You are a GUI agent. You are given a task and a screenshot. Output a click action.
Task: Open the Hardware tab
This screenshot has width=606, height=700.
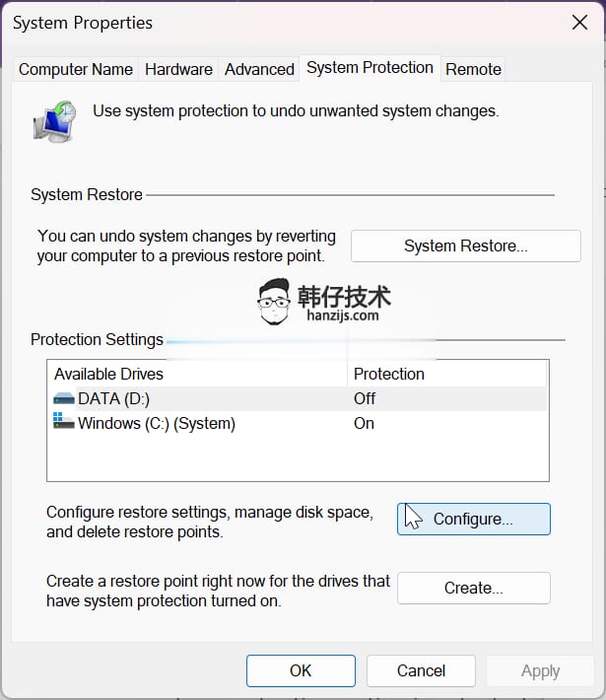pyautogui.click(x=178, y=69)
